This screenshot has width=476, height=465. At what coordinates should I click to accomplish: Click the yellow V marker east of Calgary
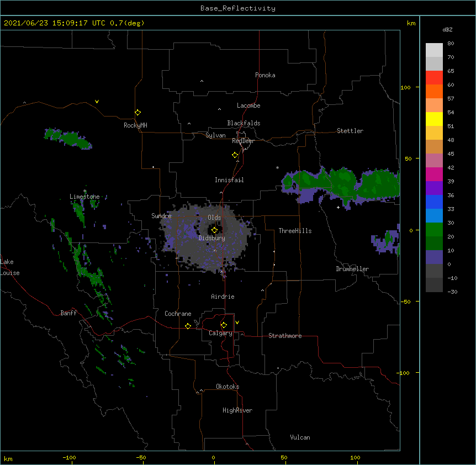click(237, 323)
